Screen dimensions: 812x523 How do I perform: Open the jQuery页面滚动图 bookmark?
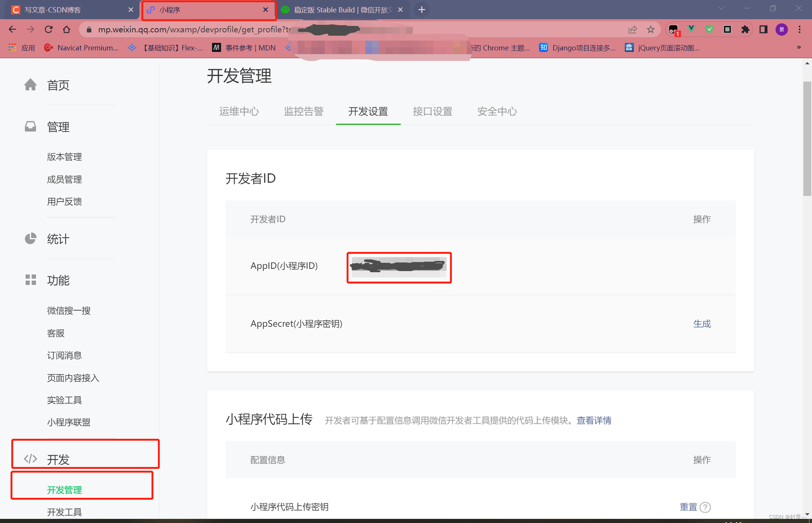662,48
